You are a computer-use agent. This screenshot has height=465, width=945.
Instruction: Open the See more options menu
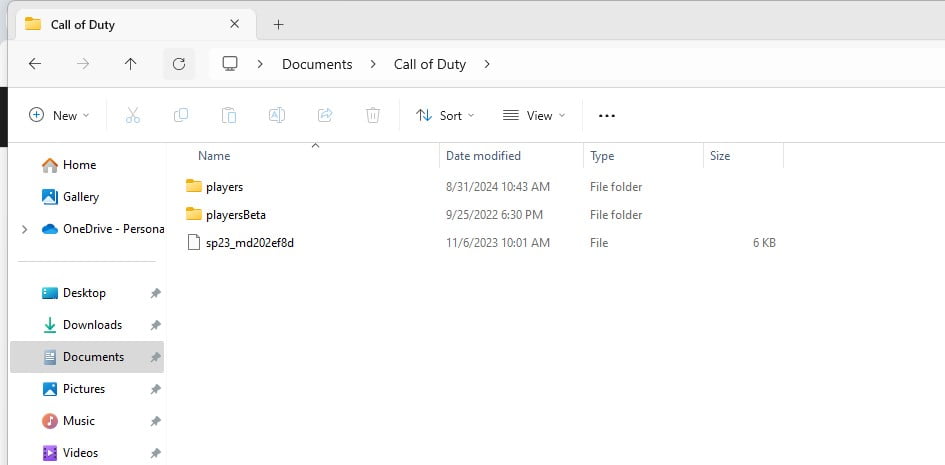pyautogui.click(x=606, y=115)
